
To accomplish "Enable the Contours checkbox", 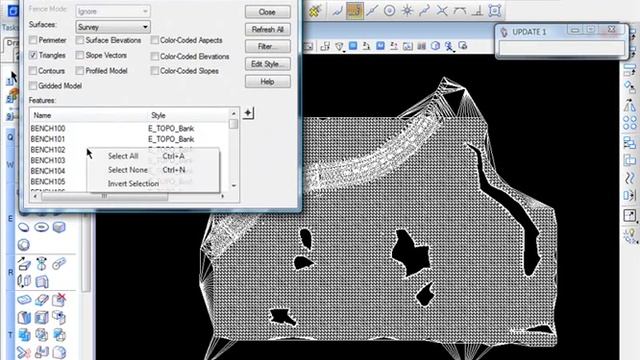I will pyautogui.click(x=33, y=71).
